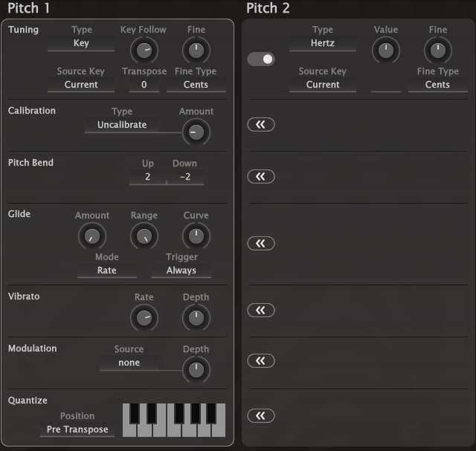Click the Pitch 2 Quantize copy arrows button
Screen dimensions: 476x451
[x=261, y=415]
